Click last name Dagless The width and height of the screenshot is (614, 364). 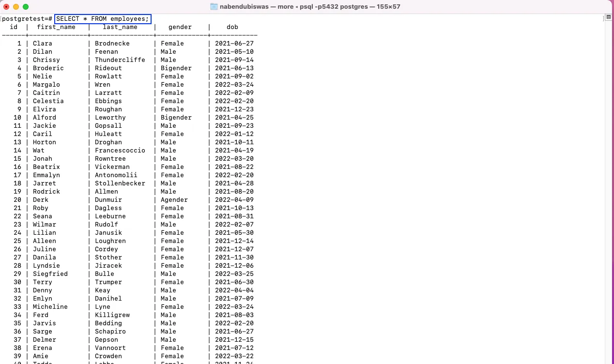(x=108, y=208)
